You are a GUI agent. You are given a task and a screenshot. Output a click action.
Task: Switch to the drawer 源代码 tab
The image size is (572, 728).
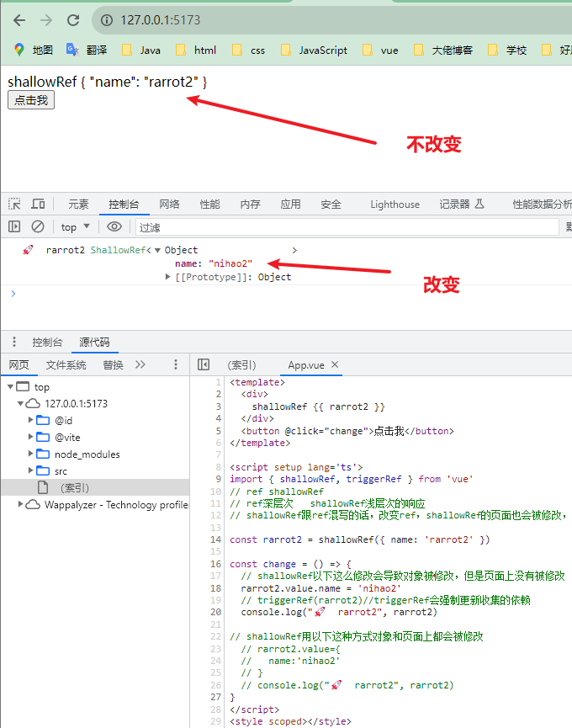95,343
